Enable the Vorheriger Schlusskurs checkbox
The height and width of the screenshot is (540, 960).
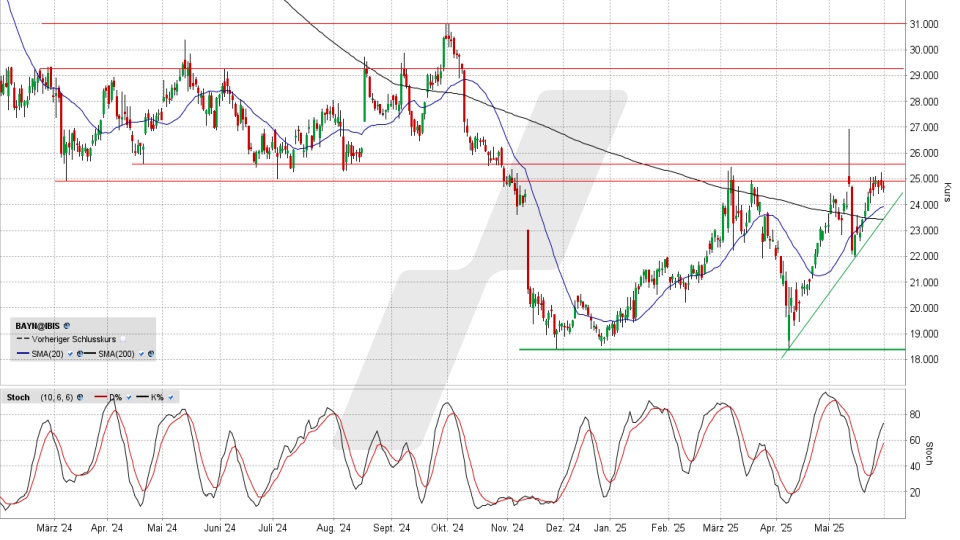tap(123, 339)
